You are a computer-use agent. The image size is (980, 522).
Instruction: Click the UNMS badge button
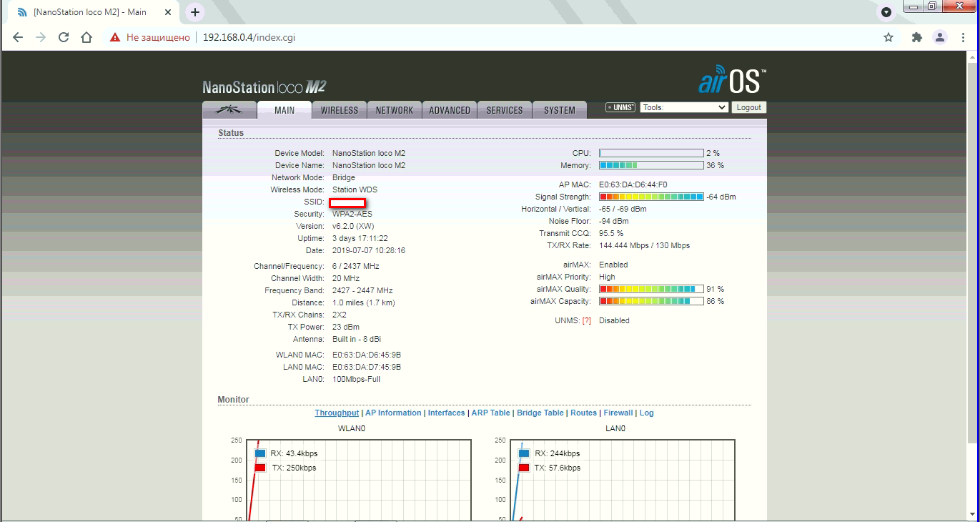click(x=620, y=107)
